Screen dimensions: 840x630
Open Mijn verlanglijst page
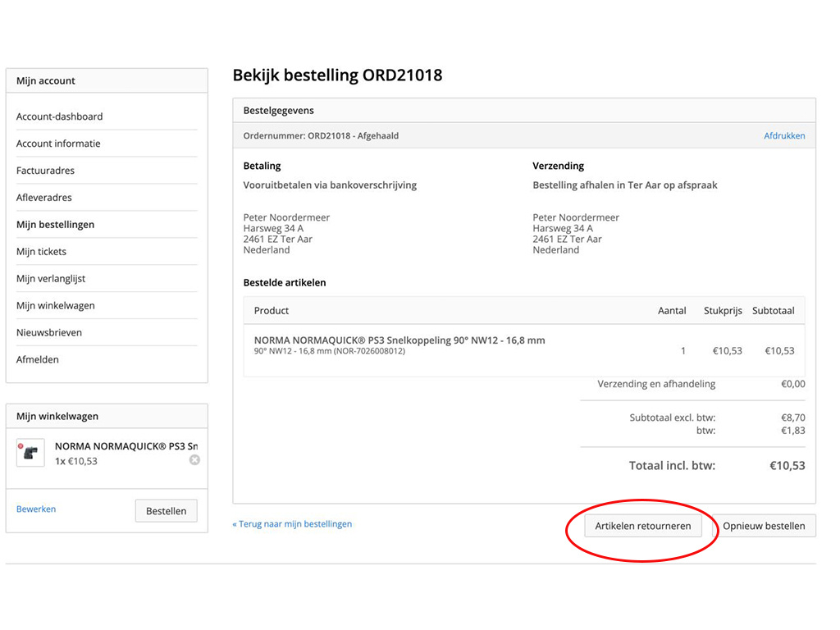coord(51,279)
